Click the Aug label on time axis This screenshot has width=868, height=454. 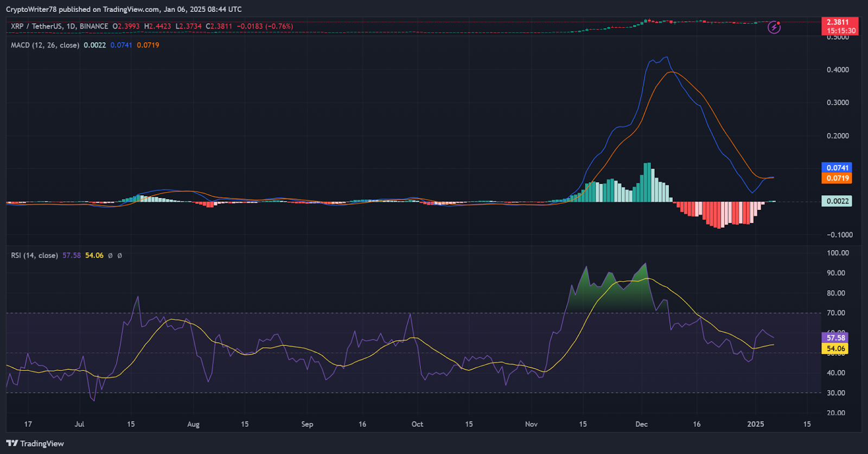pyautogui.click(x=193, y=424)
